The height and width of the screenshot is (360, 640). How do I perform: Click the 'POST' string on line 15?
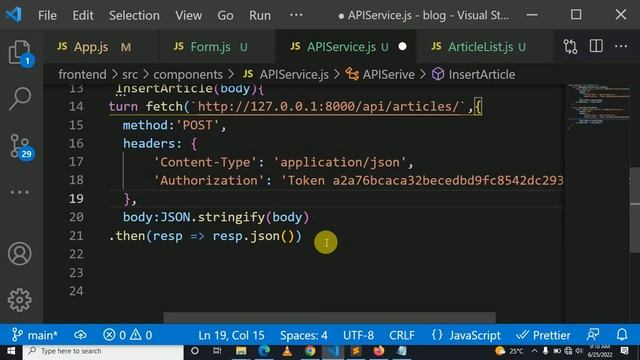[198, 125]
